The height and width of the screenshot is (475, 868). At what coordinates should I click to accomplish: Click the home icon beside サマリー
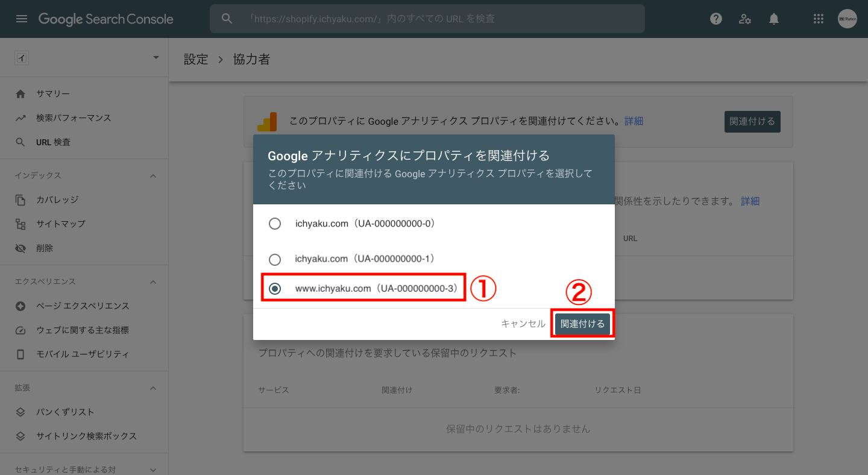pos(20,94)
